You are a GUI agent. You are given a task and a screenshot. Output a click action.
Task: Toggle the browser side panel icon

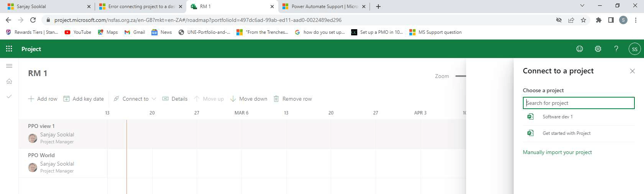tap(611, 20)
